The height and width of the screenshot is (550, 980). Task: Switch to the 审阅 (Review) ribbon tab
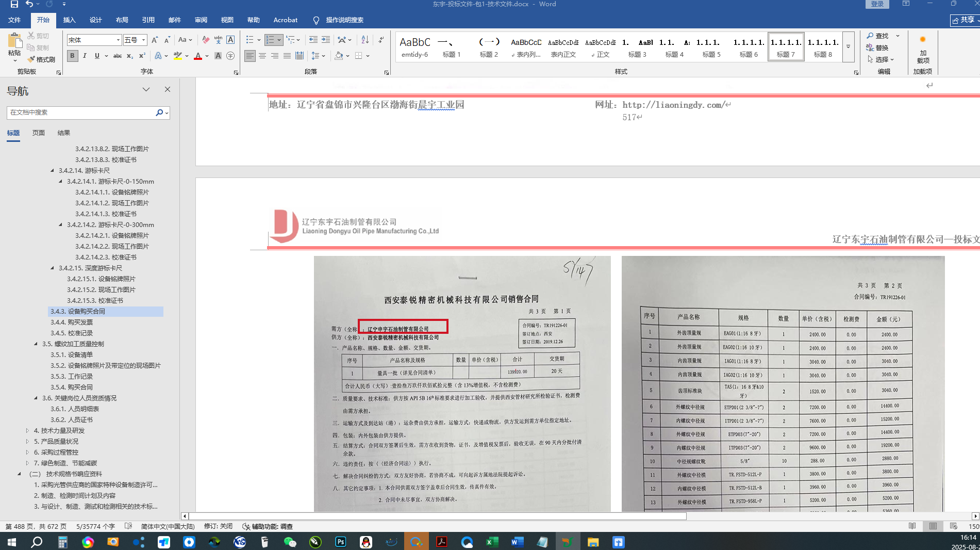pyautogui.click(x=201, y=20)
